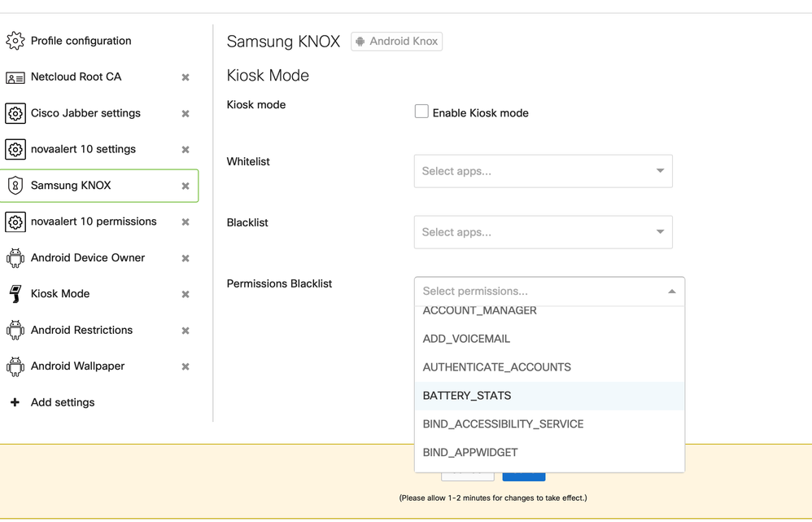Open Android Restrictions settings
The width and height of the screenshot is (812, 522).
pyautogui.click(x=82, y=330)
